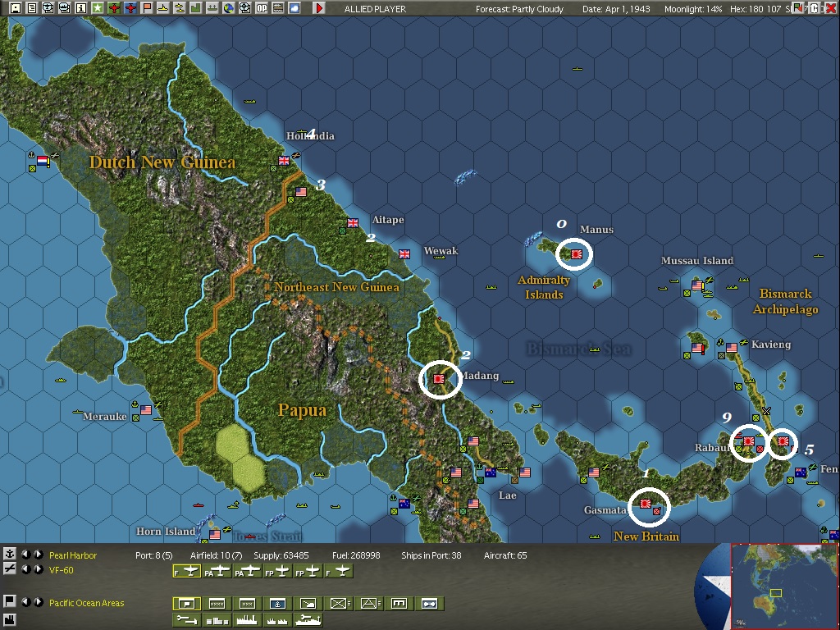Click the red plane on green toolbar icon
840x630 pixels.
[113, 7]
